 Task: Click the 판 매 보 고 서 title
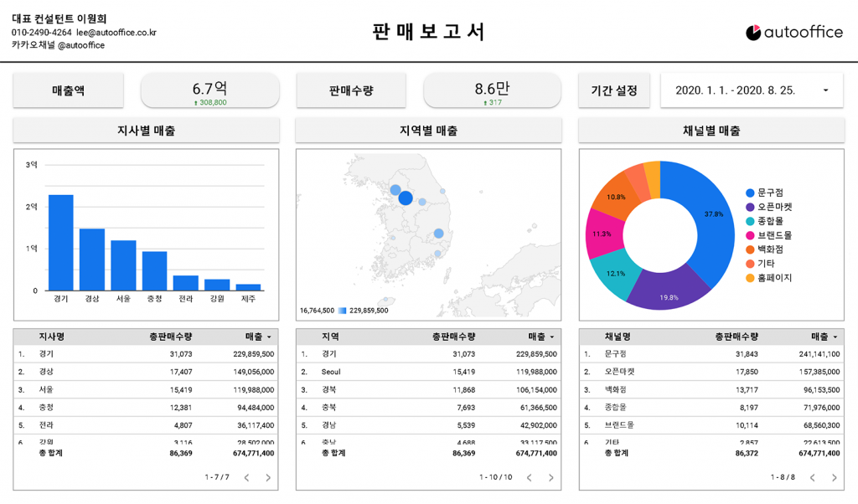click(428, 32)
